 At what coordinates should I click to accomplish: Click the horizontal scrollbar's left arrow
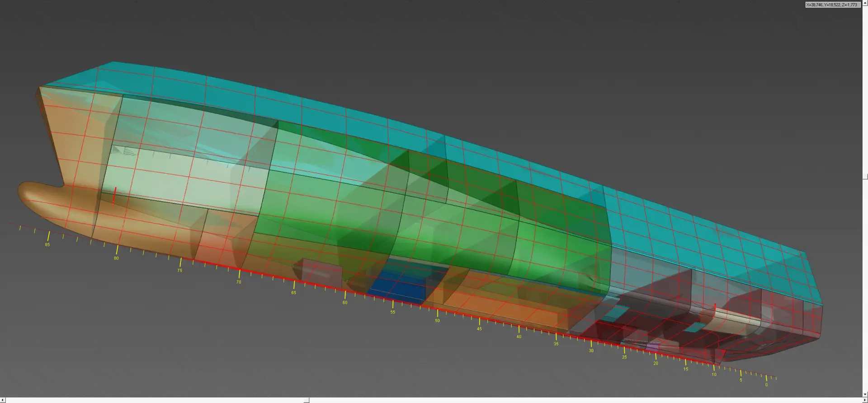click(x=2, y=400)
